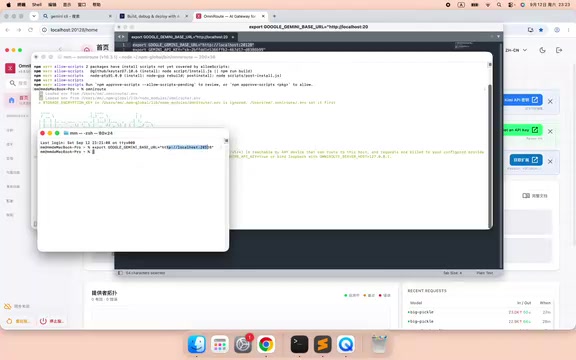This screenshot has height=360, width=576.
Task: Open the Home item in OmniRoute sidebar
Action: (19, 100)
